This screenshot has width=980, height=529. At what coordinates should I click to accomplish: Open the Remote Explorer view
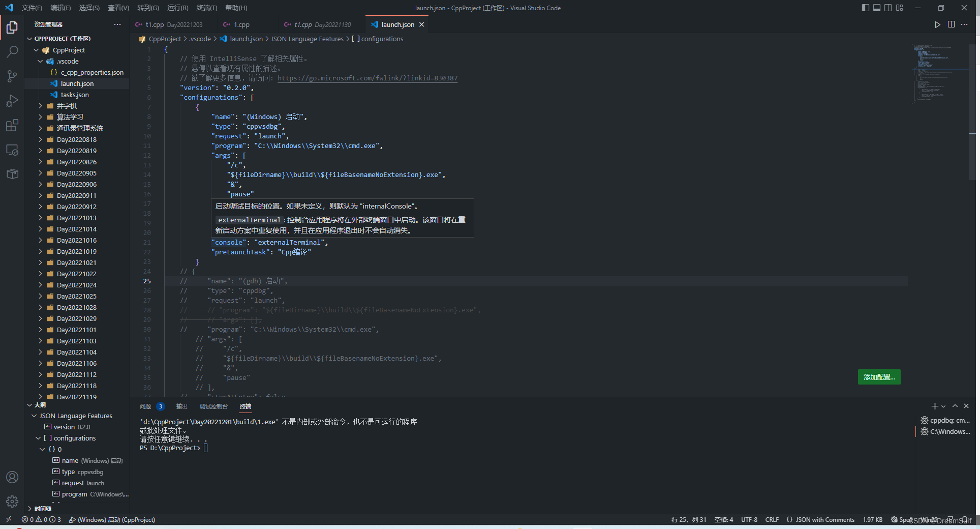tap(12, 150)
